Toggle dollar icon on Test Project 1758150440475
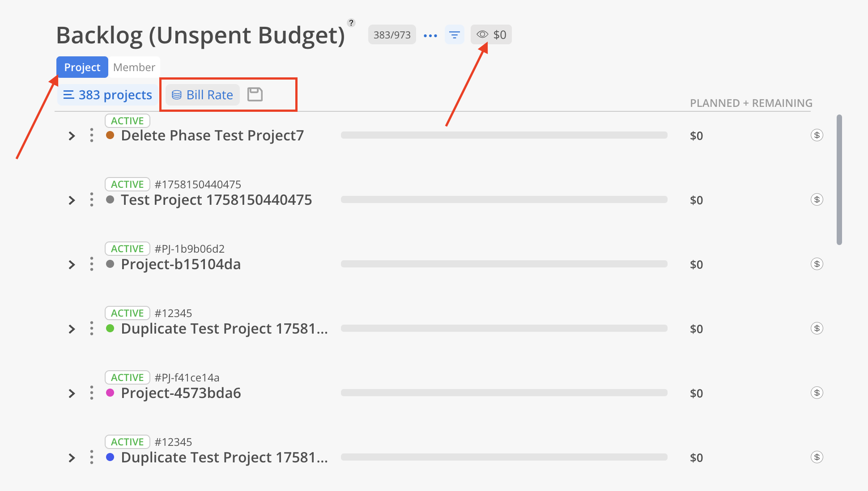 tap(817, 199)
